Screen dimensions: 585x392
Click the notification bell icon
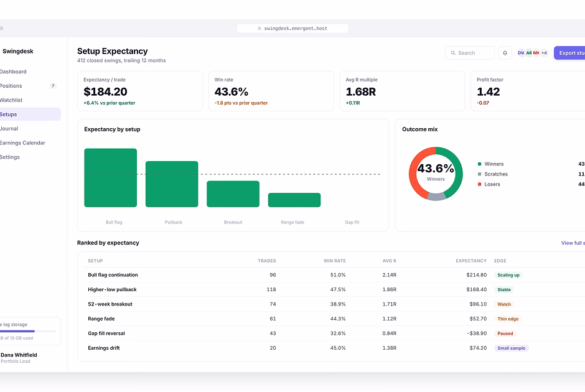point(505,53)
